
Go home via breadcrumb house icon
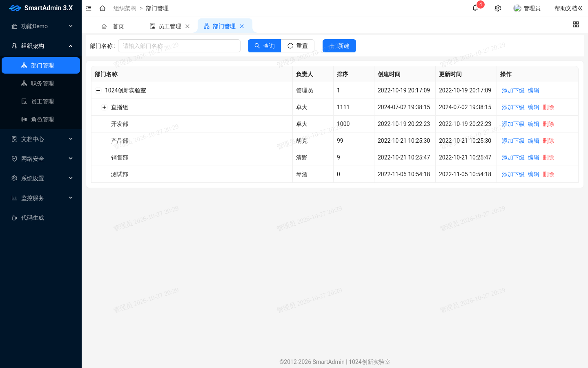point(102,8)
